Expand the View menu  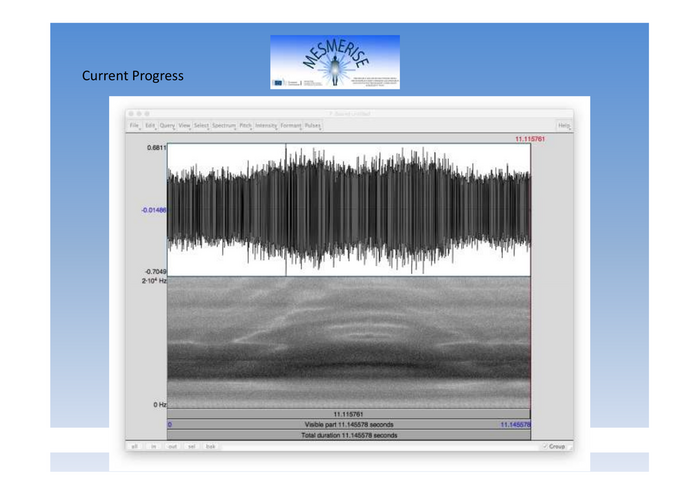(x=184, y=125)
